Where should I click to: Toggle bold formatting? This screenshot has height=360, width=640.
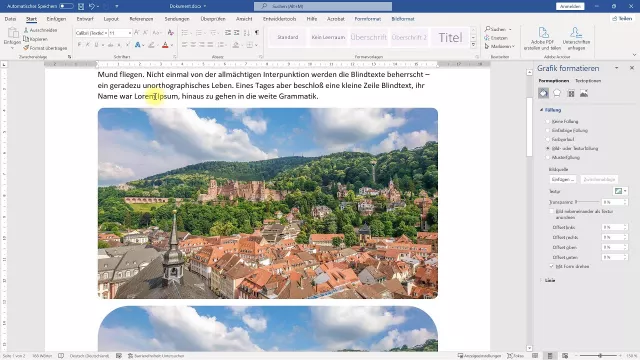click(79, 45)
